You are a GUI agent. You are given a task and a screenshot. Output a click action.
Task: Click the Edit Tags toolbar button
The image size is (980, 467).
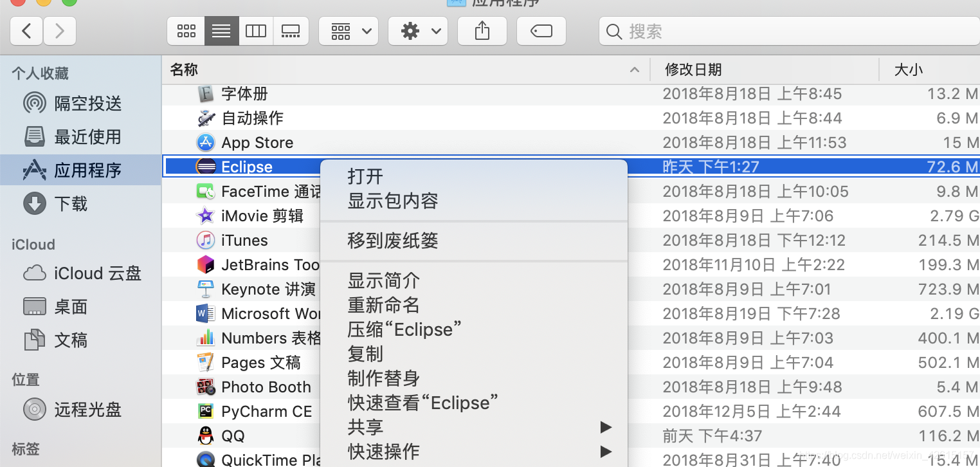[x=541, y=31]
